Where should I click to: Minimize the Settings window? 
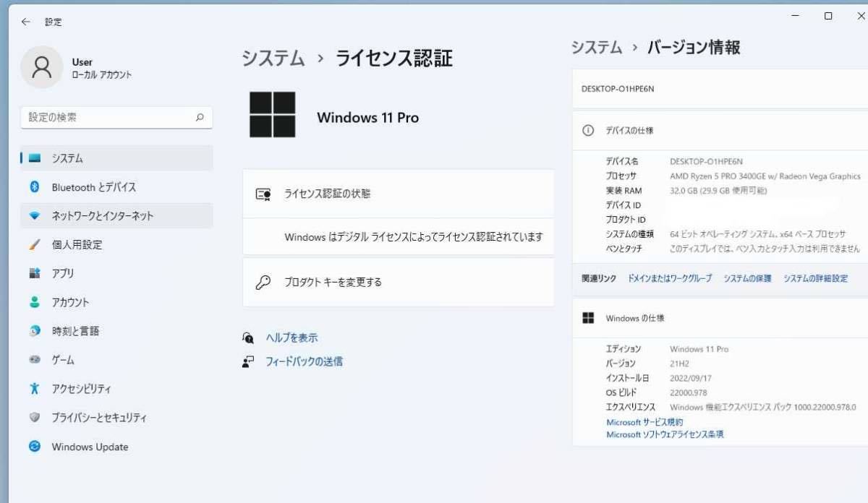click(x=796, y=16)
